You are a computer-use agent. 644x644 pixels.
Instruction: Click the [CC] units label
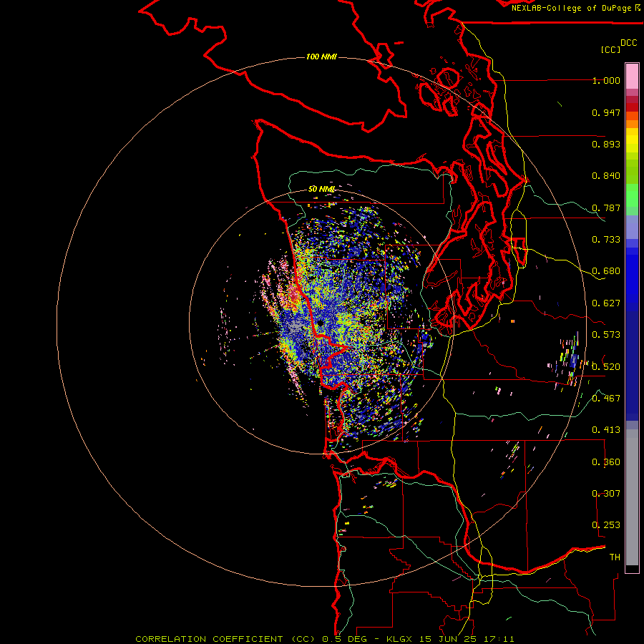[x=610, y=49]
